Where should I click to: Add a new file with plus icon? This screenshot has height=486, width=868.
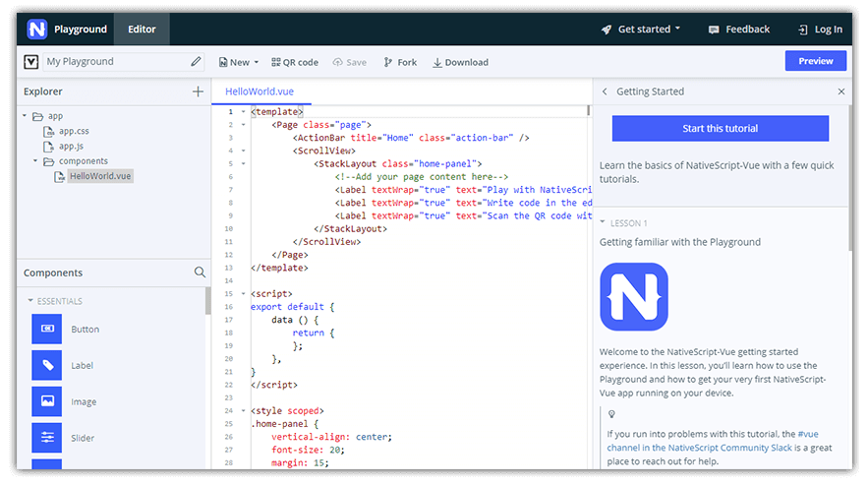pyautogui.click(x=198, y=91)
